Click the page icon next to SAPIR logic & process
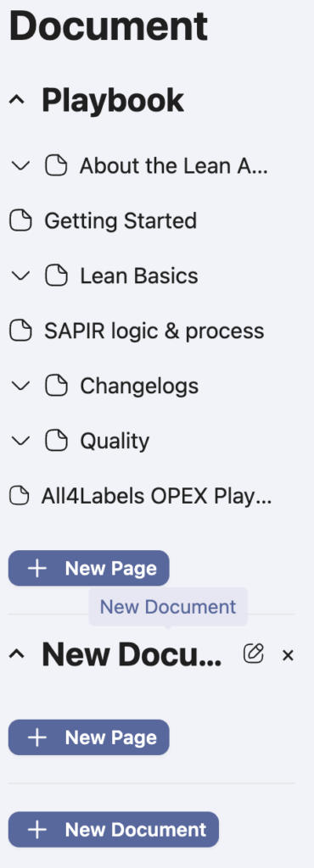314x868 pixels. [21, 331]
